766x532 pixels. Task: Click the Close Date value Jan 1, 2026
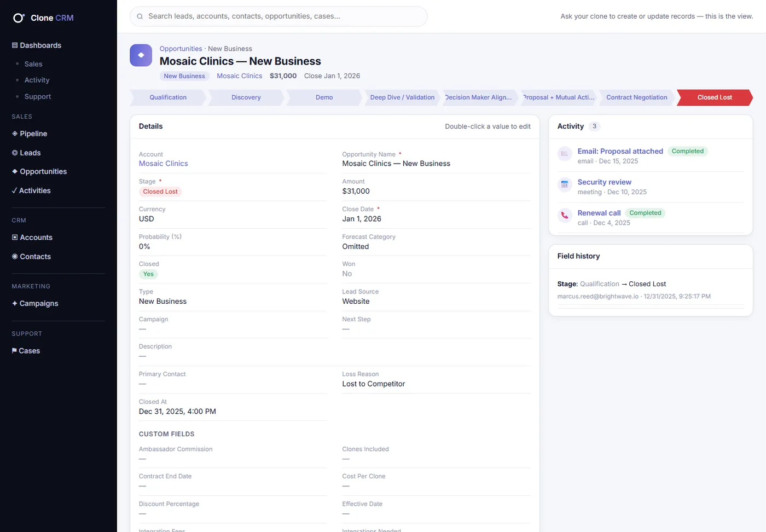[362, 219]
